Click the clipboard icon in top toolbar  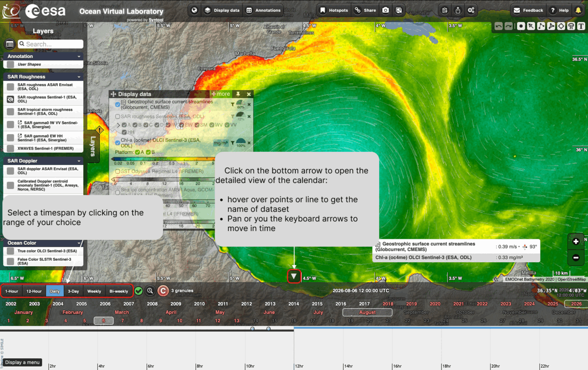[x=444, y=10]
